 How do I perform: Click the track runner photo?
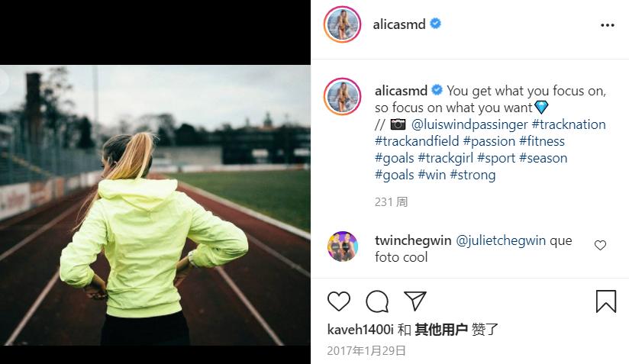pyautogui.click(x=155, y=205)
